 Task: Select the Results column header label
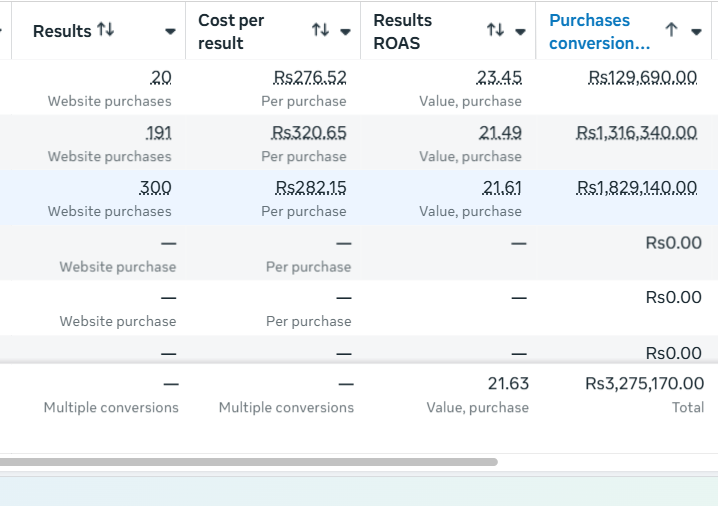pyautogui.click(x=62, y=31)
